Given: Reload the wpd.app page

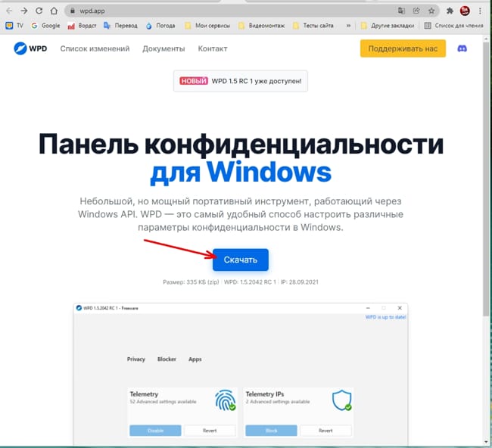Looking at the screenshot, I should [x=39, y=11].
